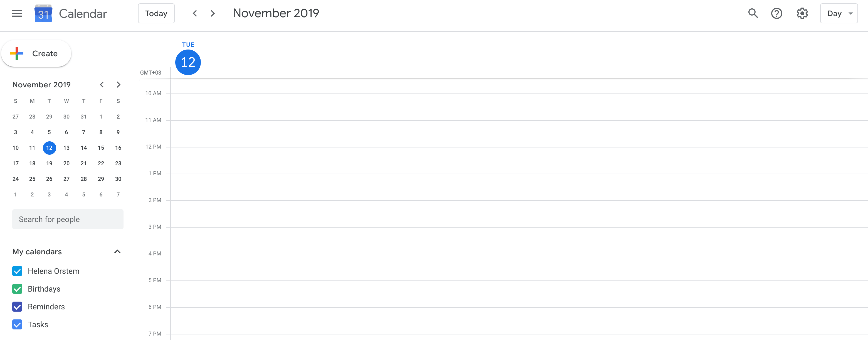Open the Settings gear menu
Screen dimensions: 868x340
coord(802,13)
